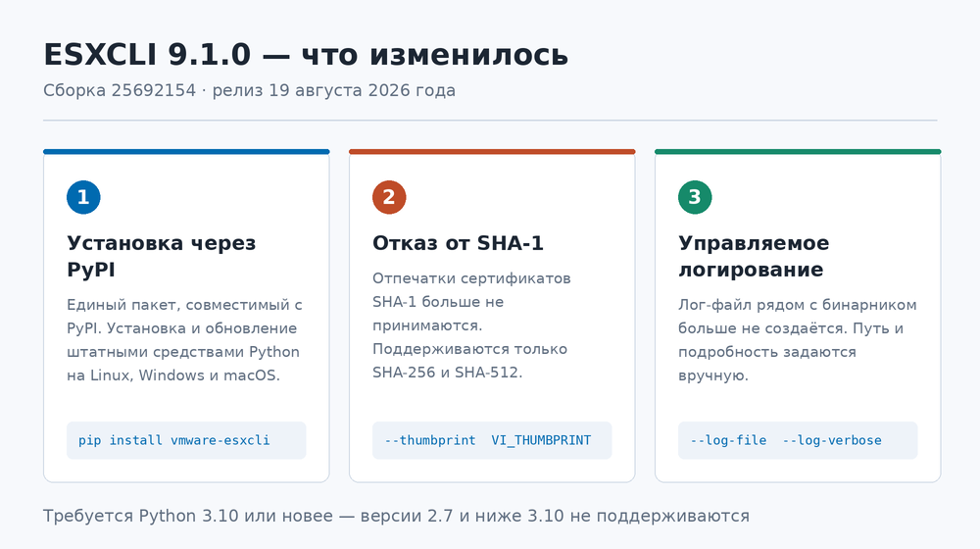Click the footer note "Требуется Python 3.10 или новее"

[396, 516]
